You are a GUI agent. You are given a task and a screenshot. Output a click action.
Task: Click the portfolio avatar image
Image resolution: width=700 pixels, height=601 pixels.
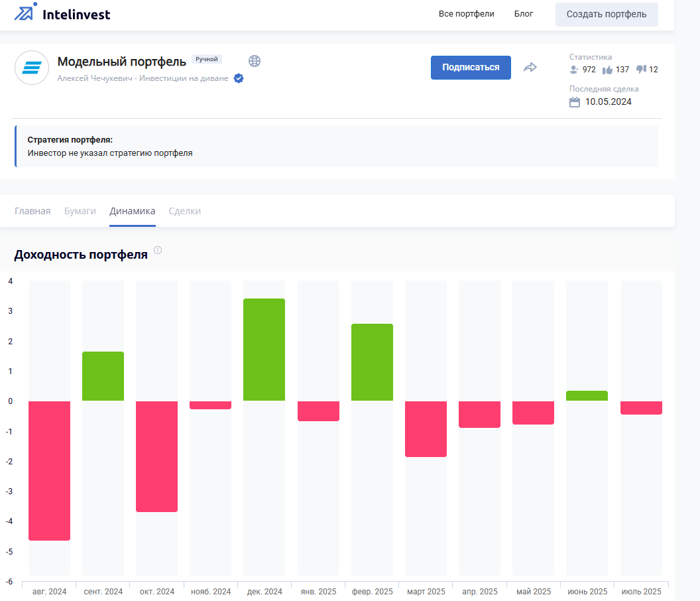[32, 68]
